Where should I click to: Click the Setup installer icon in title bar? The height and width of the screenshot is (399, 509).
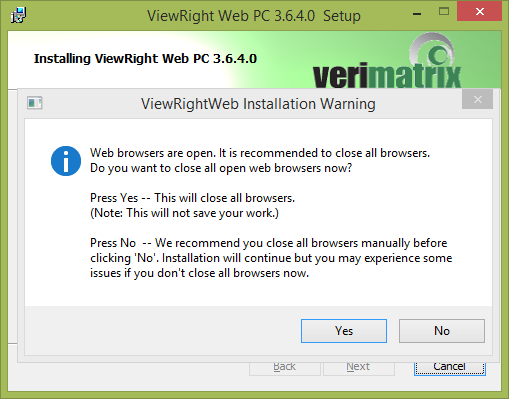tap(18, 16)
